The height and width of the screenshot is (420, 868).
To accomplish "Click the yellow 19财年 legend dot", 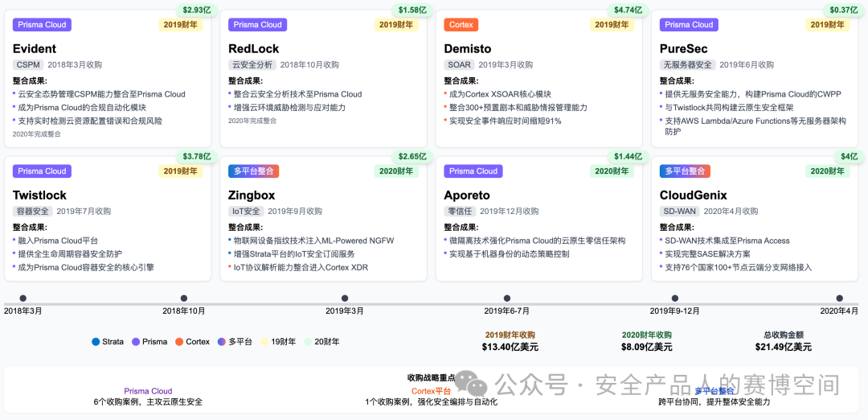I will pos(264,342).
